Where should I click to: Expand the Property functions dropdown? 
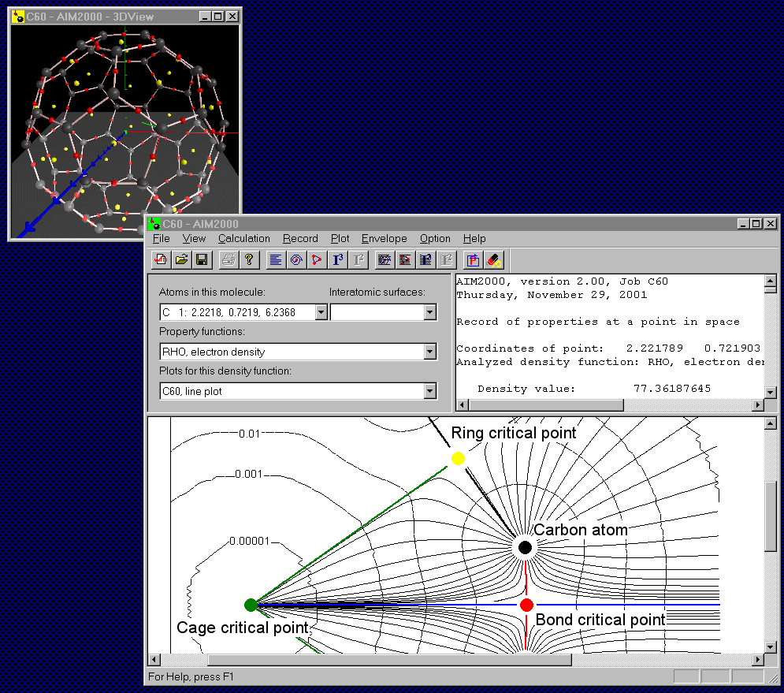430,352
